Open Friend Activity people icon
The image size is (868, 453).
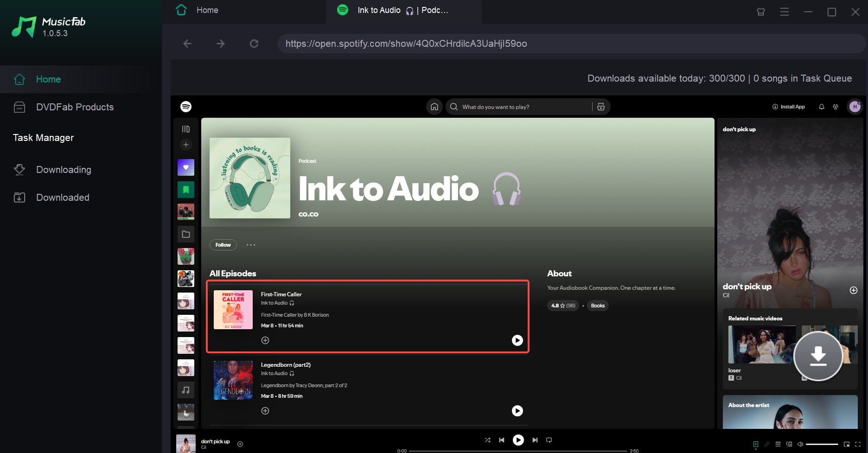coord(836,107)
